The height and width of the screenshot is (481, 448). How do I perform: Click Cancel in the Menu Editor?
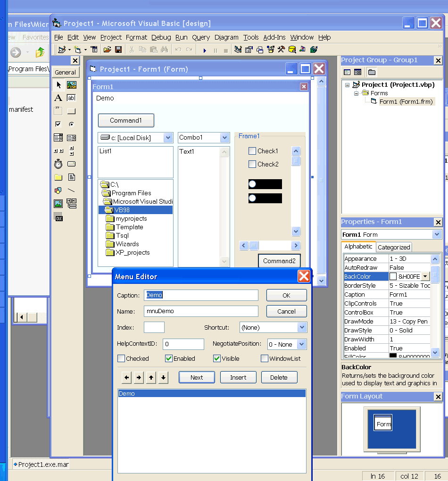[286, 311]
